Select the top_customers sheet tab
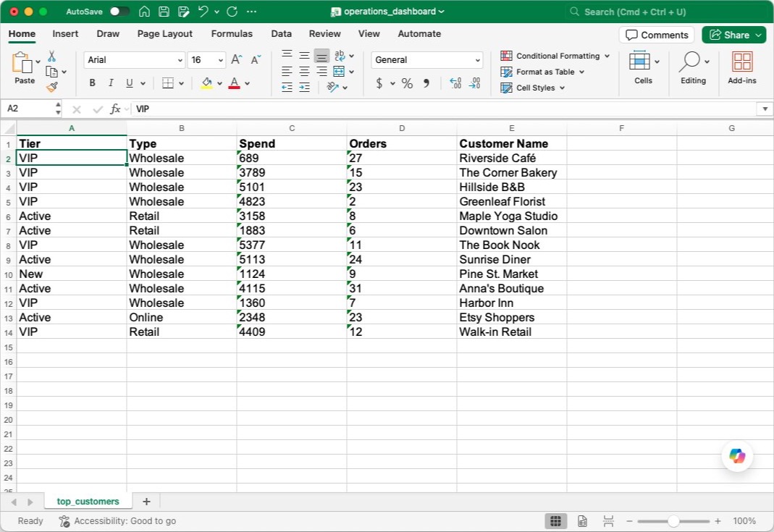The width and height of the screenshot is (774, 532). [x=88, y=502]
